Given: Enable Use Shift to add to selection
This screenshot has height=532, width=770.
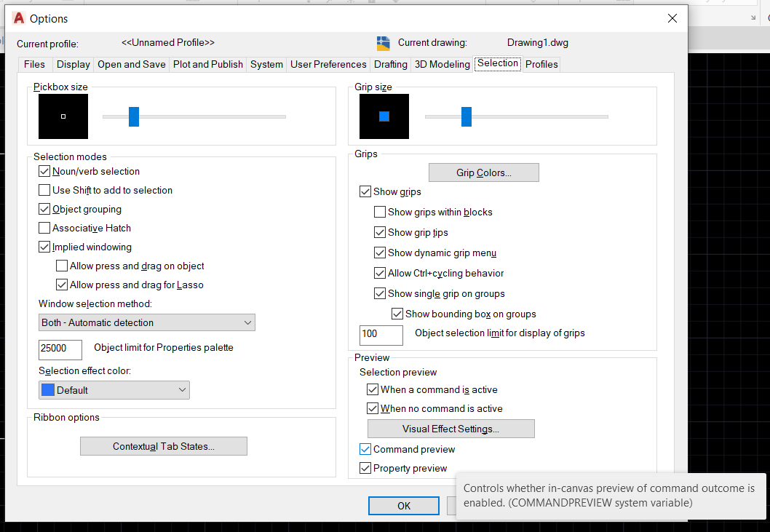Looking at the screenshot, I should [x=44, y=191].
